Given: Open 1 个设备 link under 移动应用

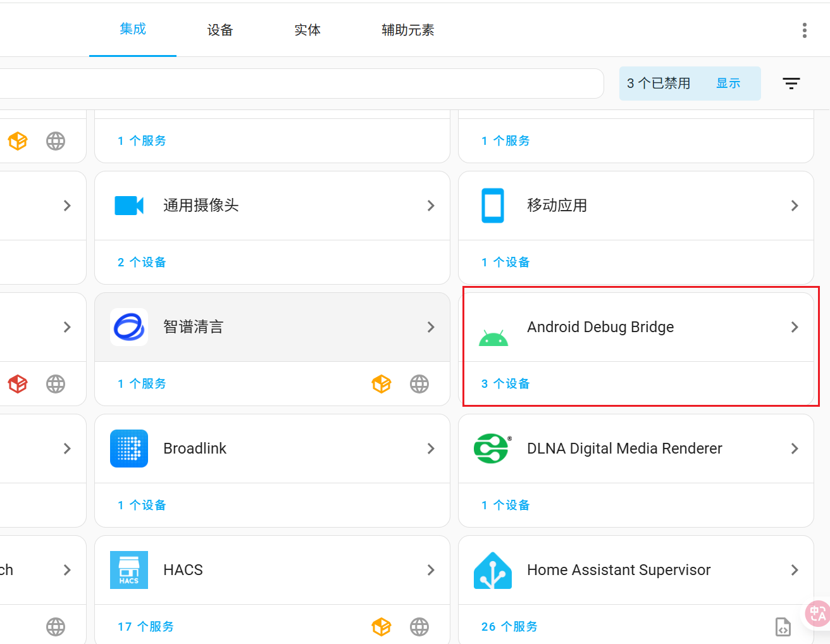Looking at the screenshot, I should [505, 263].
